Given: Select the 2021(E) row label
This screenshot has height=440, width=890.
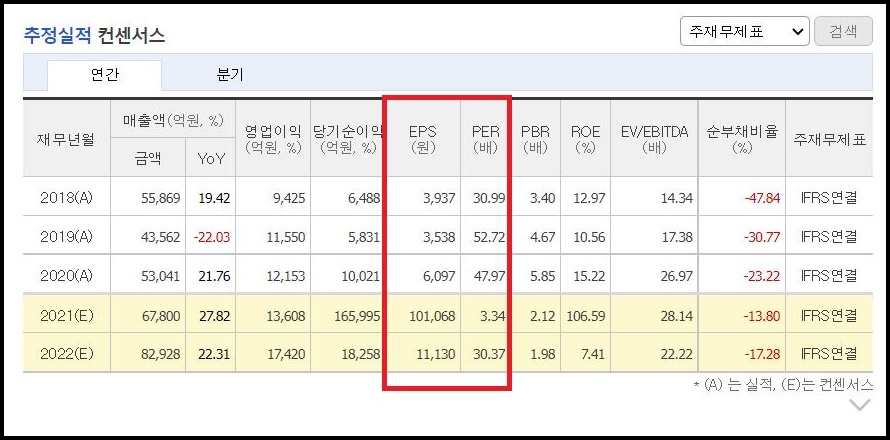Looking at the screenshot, I should click(x=66, y=315).
